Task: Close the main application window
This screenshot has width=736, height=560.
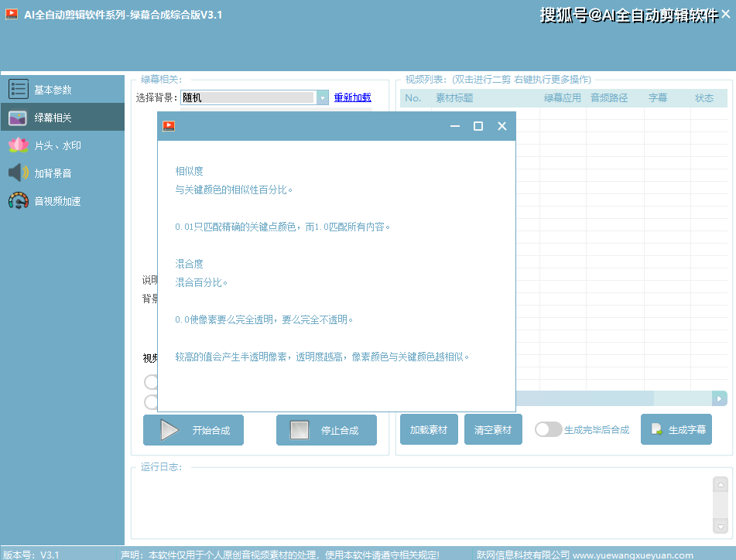Action: point(726,15)
